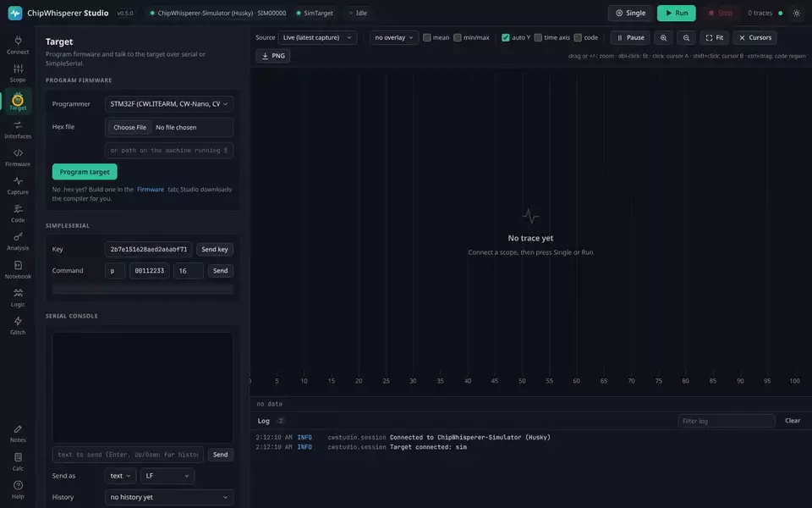Enable the time axis checkbox
Screen dimensions: 812x508
(538, 37)
